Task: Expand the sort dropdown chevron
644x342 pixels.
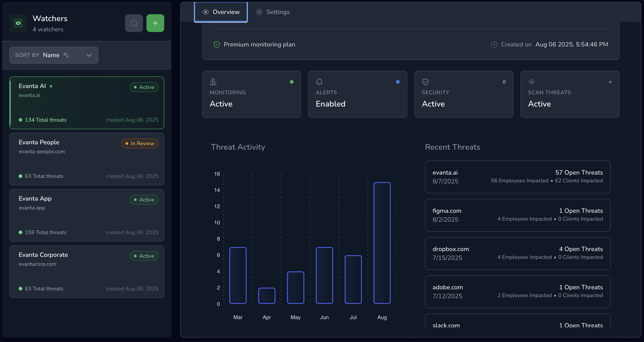Action: pos(89,55)
